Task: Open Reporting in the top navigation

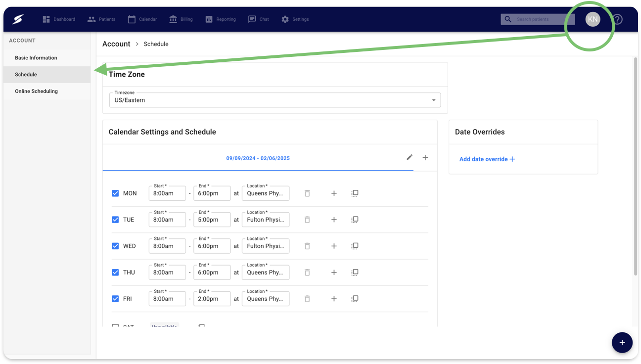Action: click(x=221, y=19)
